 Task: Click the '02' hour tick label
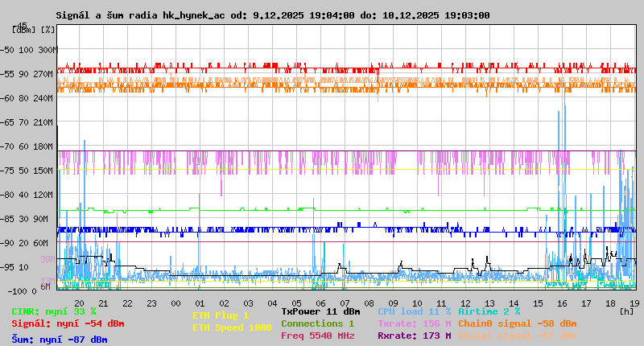click(x=225, y=303)
